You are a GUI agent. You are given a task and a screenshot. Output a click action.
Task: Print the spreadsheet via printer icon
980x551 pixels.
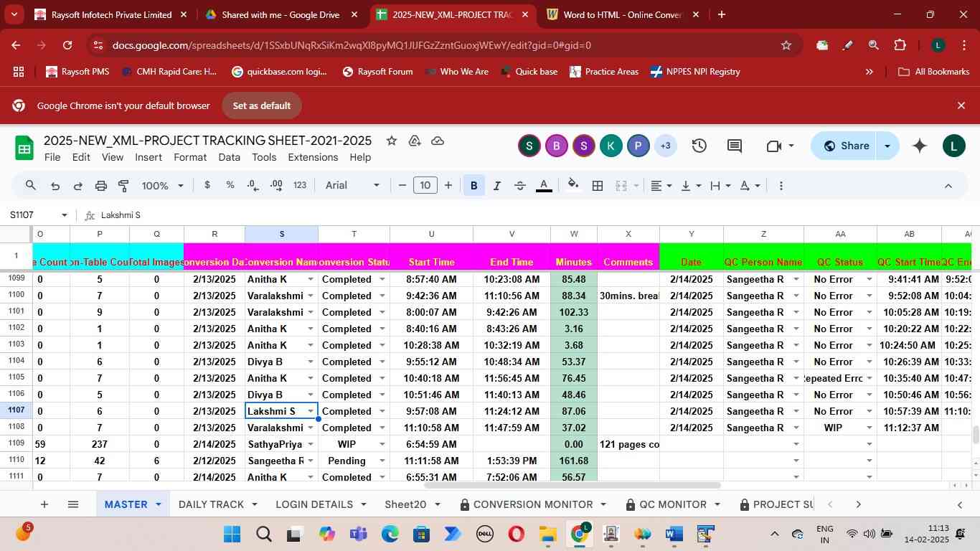pyautogui.click(x=100, y=186)
